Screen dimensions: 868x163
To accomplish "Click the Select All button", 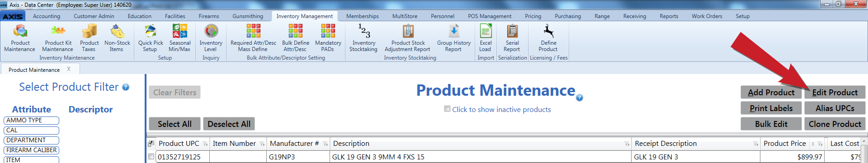I will (x=175, y=124).
